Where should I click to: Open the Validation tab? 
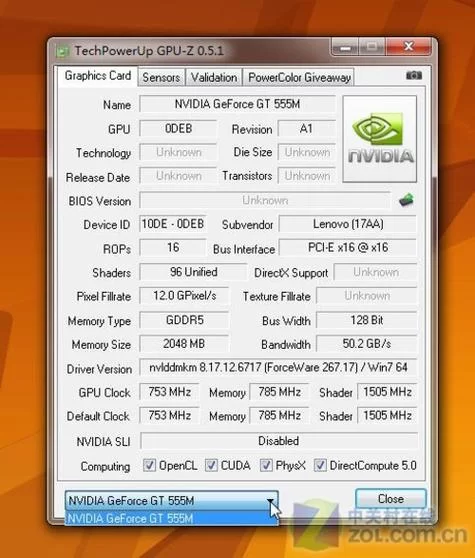(x=214, y=77)
